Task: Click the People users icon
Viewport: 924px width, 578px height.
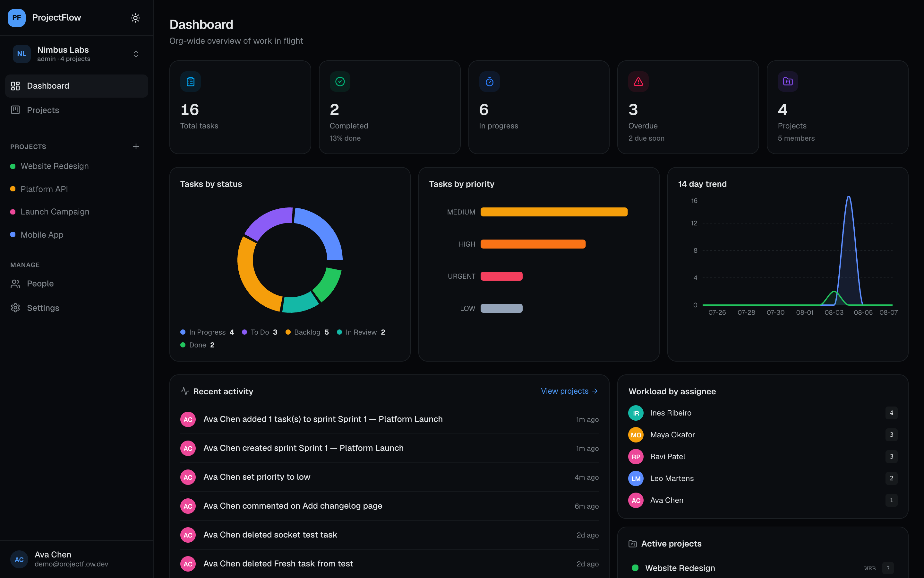Action: pyautogui.click(x=15, y=284)
